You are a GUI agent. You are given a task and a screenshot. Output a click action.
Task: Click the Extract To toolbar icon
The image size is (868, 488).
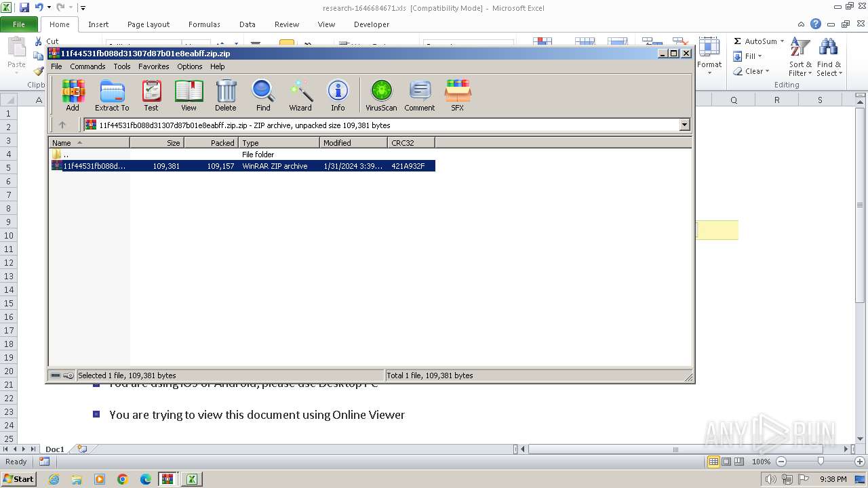[x=112, y=95]
